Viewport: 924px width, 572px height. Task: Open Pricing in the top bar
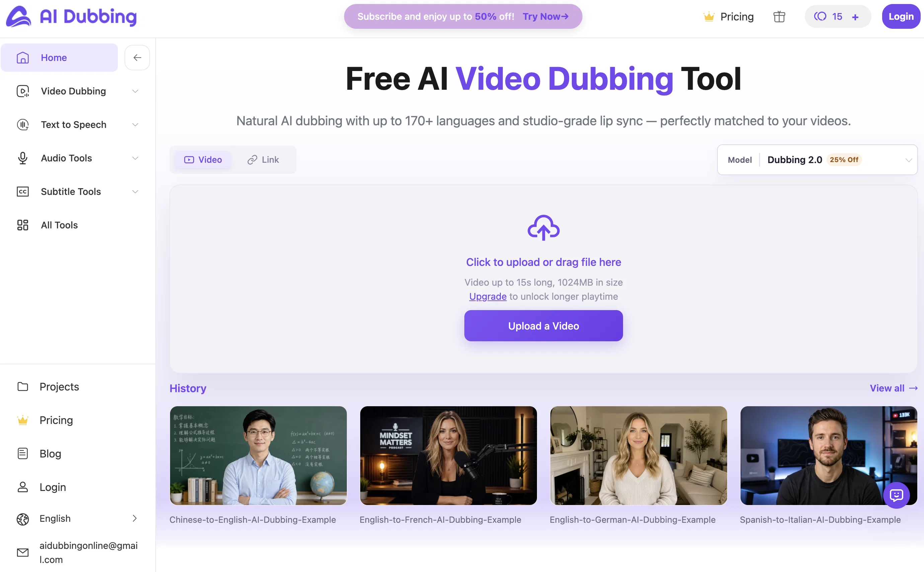pos(728,17)
